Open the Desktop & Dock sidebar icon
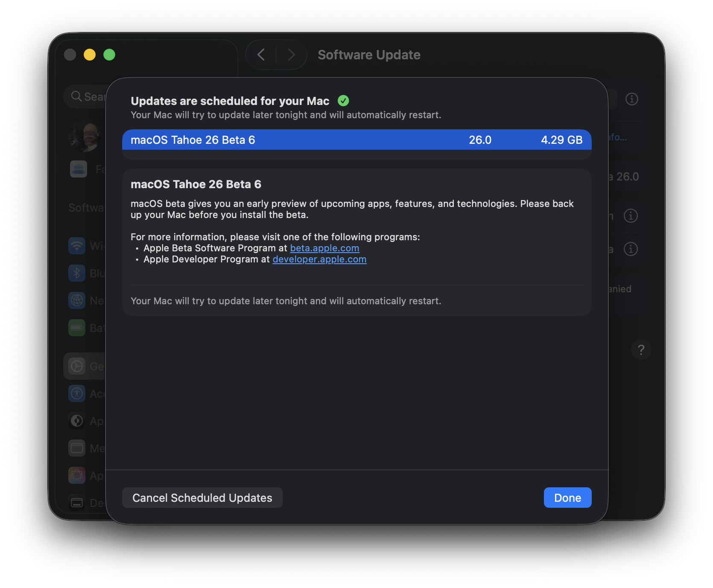Viewport: 713px width, 588px height. click(77, 503)
